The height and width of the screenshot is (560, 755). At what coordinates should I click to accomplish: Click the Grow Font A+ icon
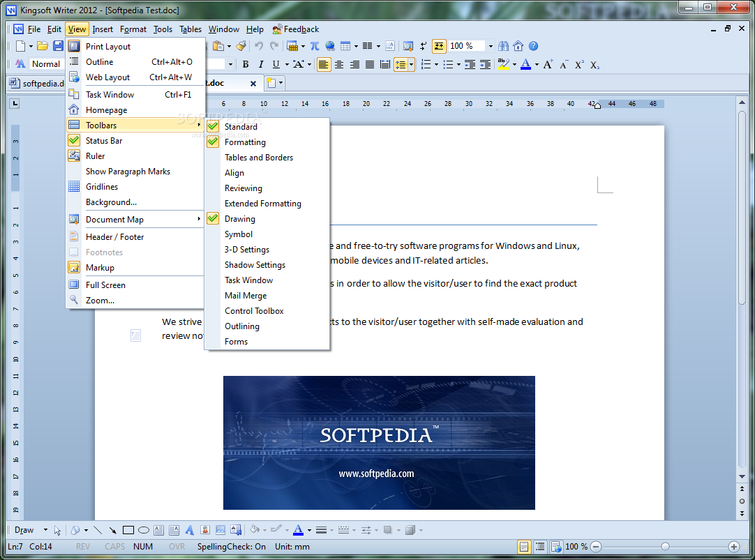pyautogui.click(x=548, y=64)
